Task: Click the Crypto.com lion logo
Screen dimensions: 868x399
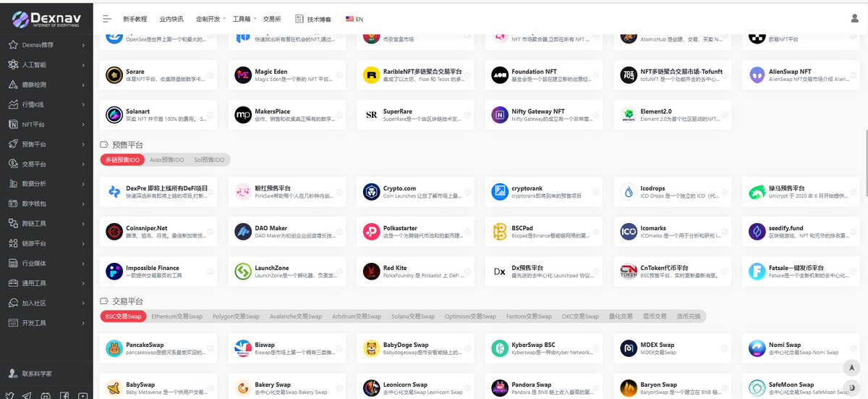Action: [372, 192]
